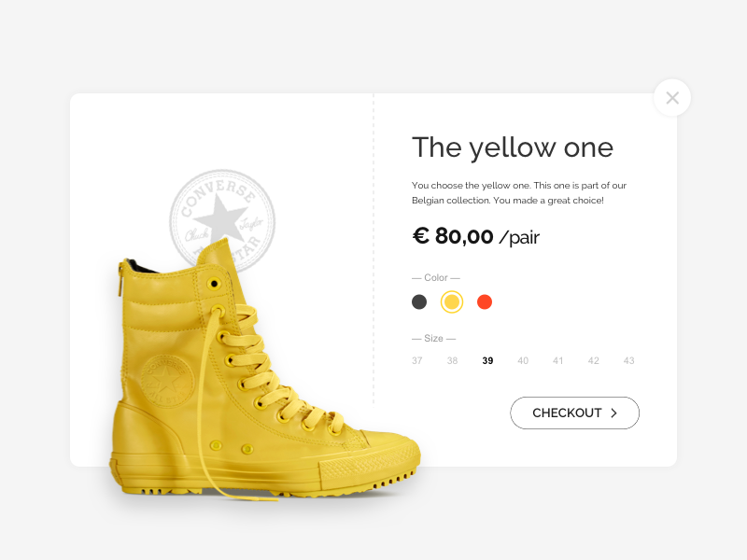Click the Belgian collection description text

click(519, 193)
